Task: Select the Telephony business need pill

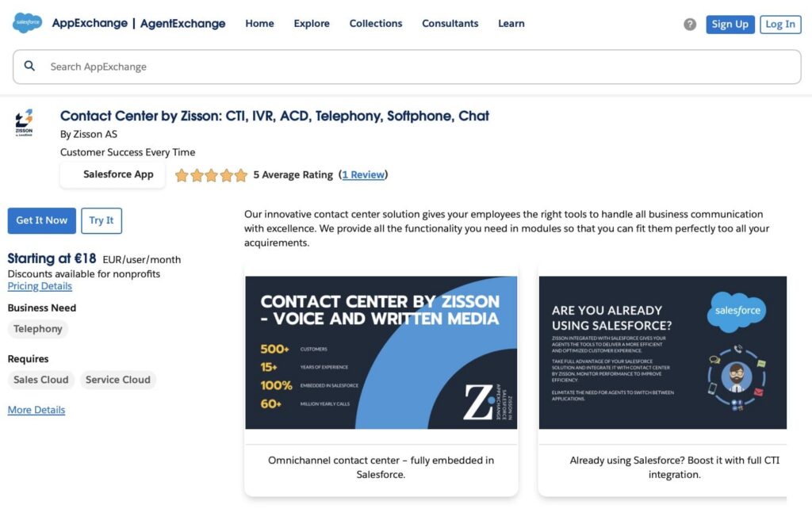Action: [x=37, y=329]
